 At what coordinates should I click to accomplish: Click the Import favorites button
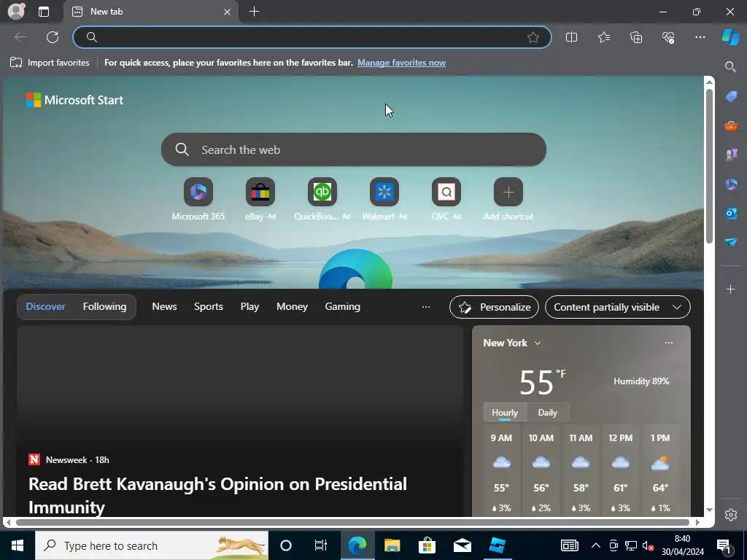(x=50, y=63)
